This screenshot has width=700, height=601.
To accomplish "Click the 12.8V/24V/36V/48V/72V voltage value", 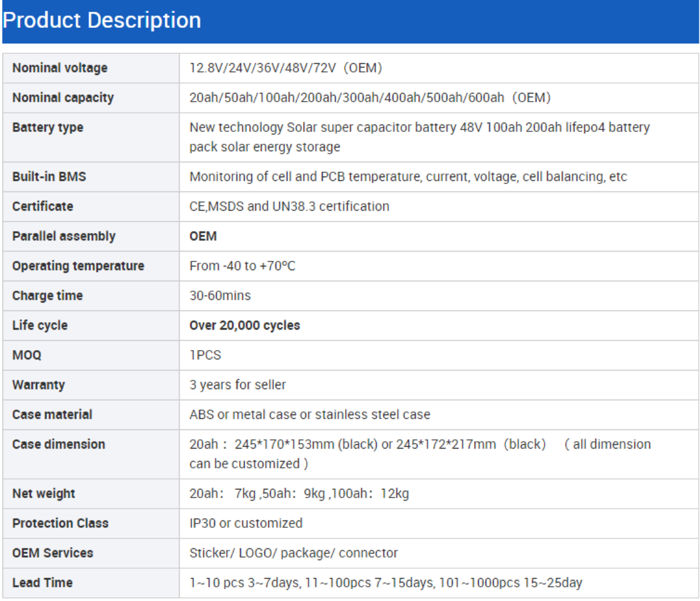I will click(x=286, y=68).
